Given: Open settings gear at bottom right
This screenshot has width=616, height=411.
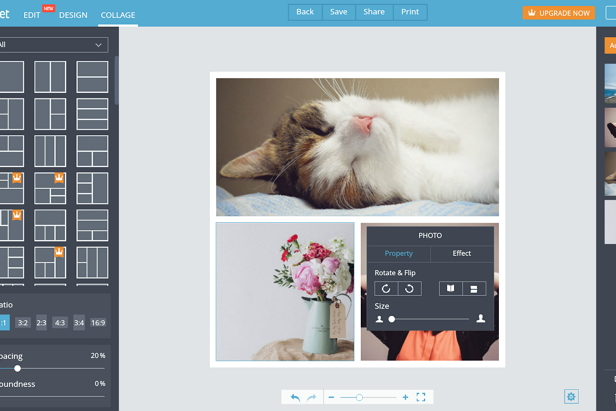Looking at the screenshot, I should point(571,396).
